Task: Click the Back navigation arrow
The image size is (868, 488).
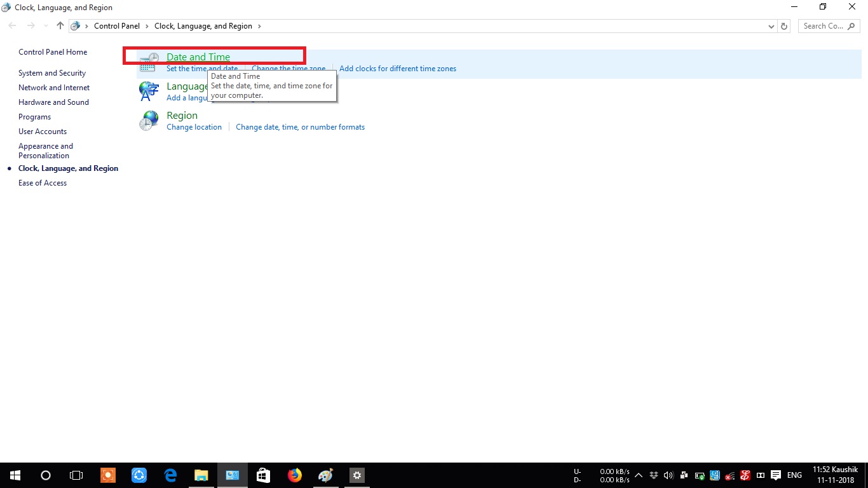Action: 13,26
